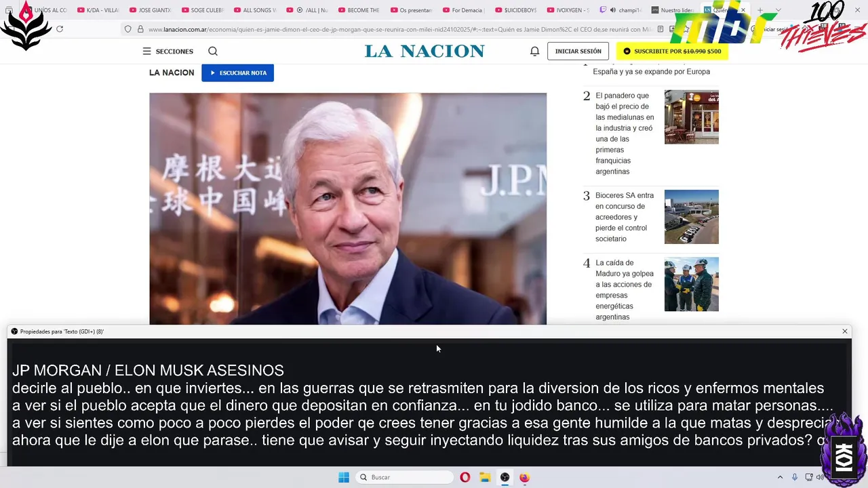Open the 'Bioceres SA entra en concurso' article

(625, 217)
